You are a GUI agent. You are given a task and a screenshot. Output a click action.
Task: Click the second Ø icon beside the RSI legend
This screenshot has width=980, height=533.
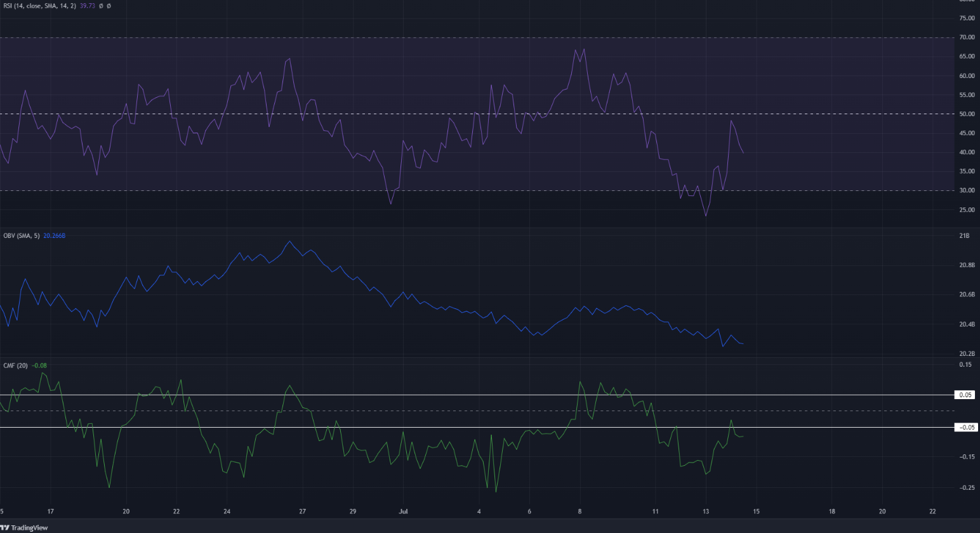[109, 5]
